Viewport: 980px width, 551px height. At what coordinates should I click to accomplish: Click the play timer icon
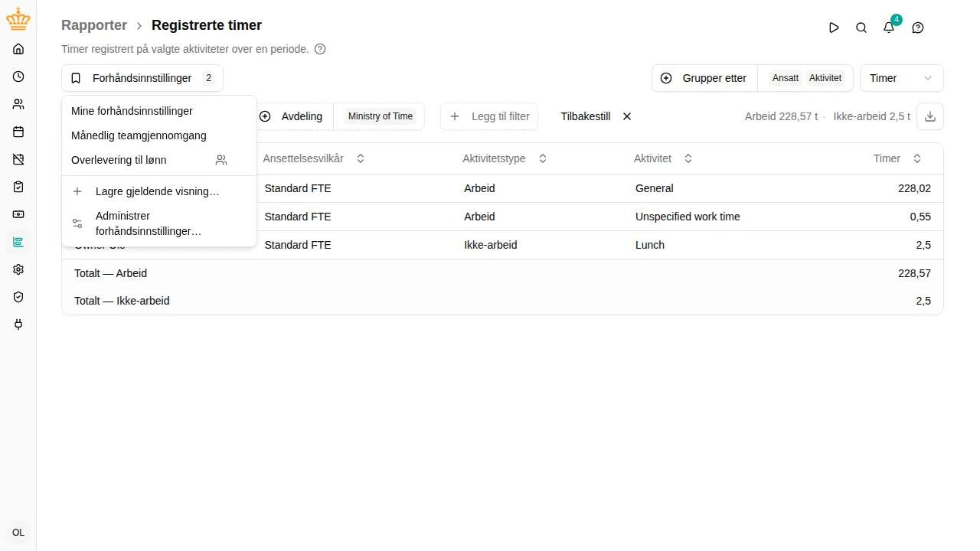tap(834, 28)
